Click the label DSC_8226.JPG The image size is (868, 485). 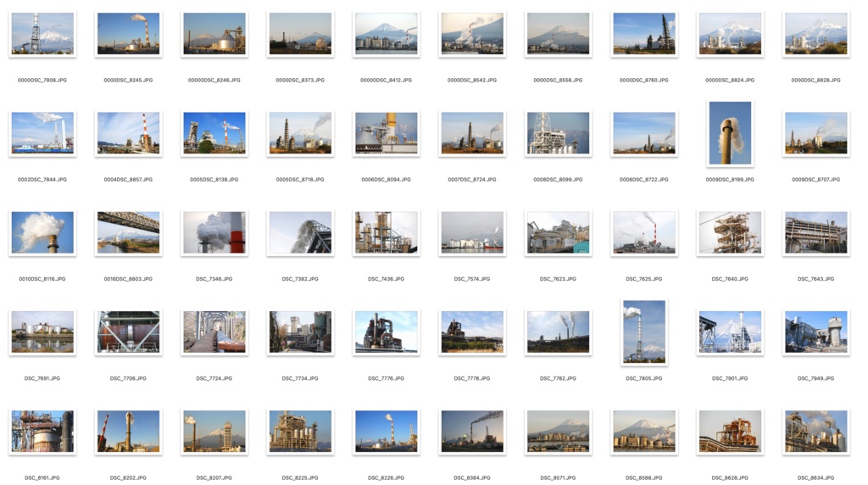click(x=387, y=478)
